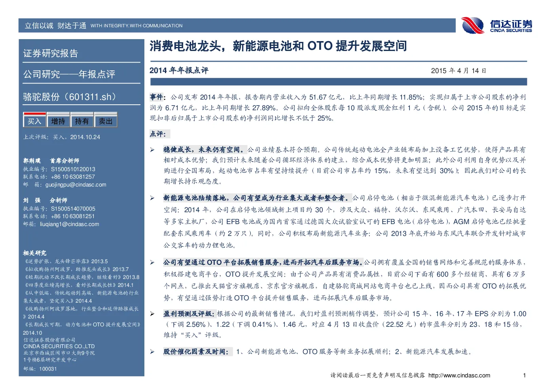Open the http://www.cindasc.com link
This screenshot has width=555, height=392.
(459, 375)
